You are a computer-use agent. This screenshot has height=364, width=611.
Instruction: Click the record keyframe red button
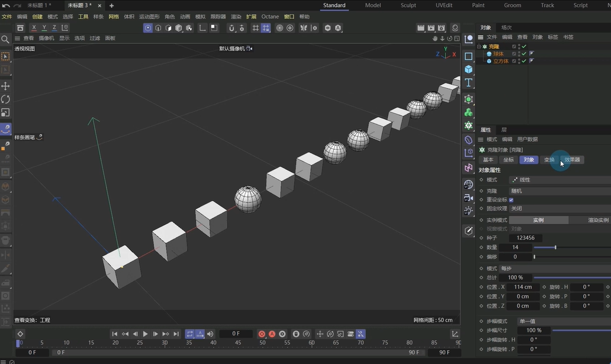(262, 334)
